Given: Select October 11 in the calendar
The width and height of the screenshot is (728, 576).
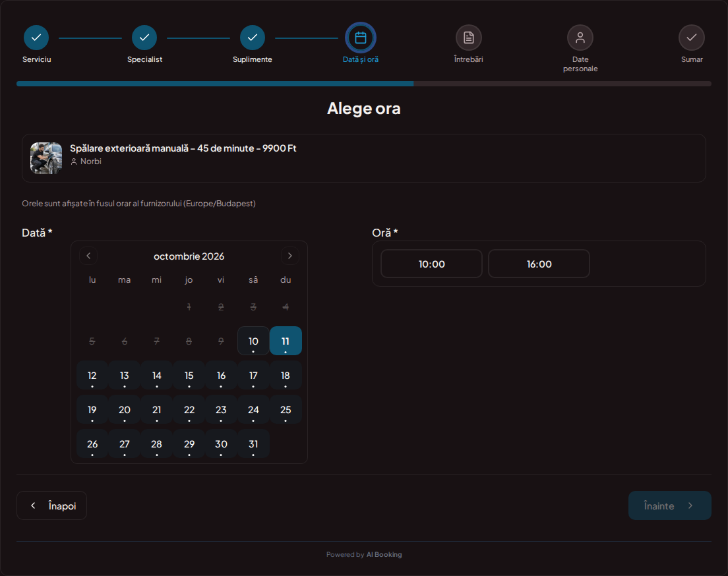Looking at the screenshot, I should 286,341.
